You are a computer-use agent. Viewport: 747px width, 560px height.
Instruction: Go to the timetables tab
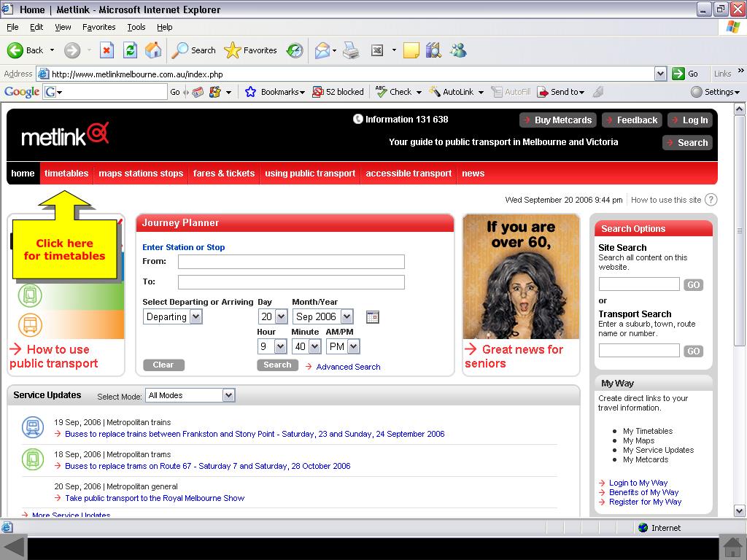coord(66,174)
